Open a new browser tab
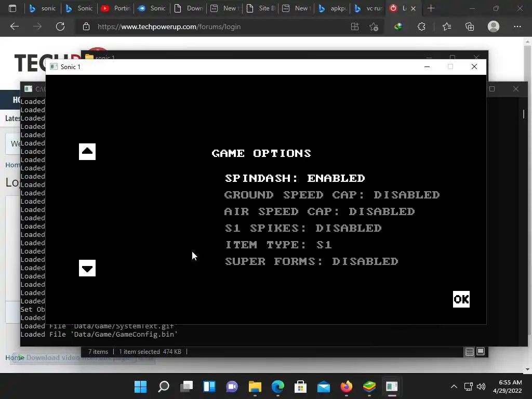532x399 pixels. [431, 8]
